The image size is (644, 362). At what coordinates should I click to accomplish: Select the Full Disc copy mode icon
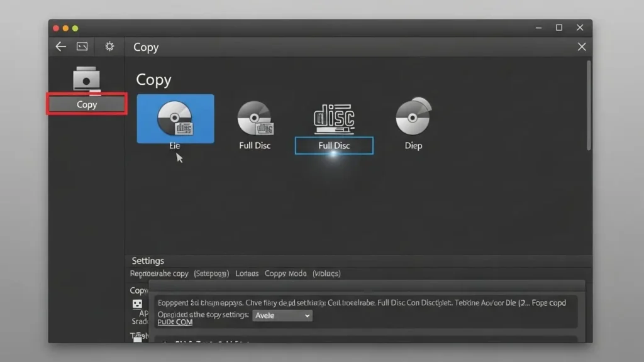point(255,119)
